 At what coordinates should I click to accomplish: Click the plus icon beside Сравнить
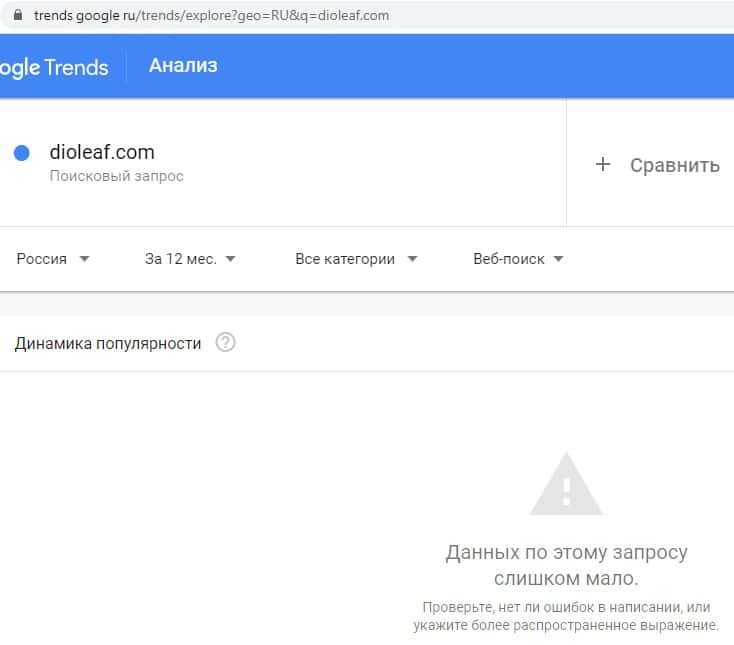[x=602, y=165]
